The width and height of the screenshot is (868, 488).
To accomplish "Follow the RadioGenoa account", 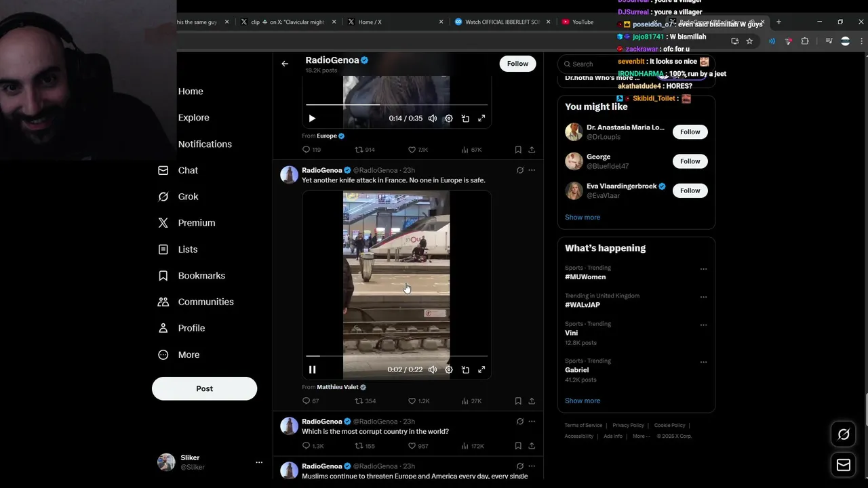I will (517, 64).
